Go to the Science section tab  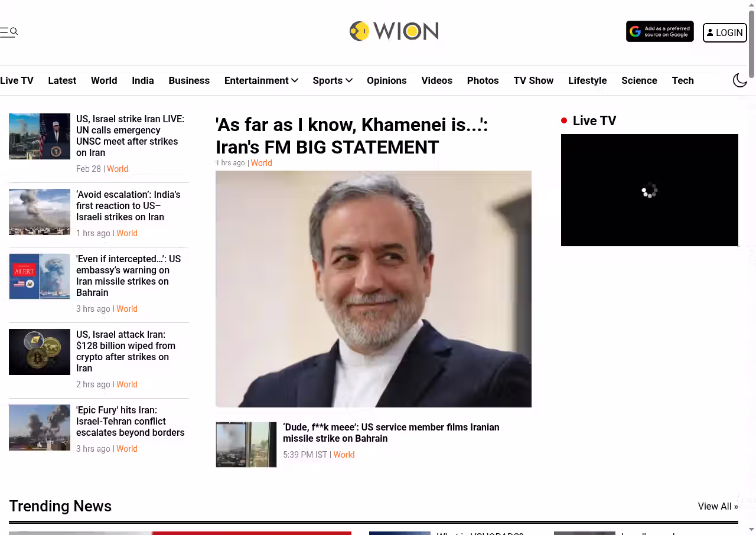click(639, 80)
